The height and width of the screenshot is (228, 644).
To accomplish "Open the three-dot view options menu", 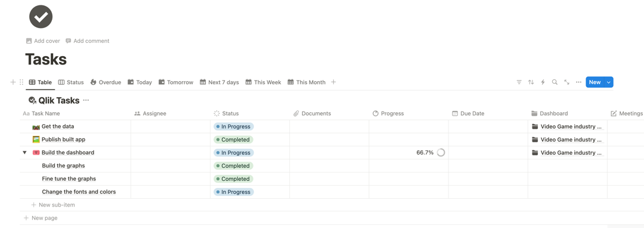I will pyautogui.click(x=578, y=82).
